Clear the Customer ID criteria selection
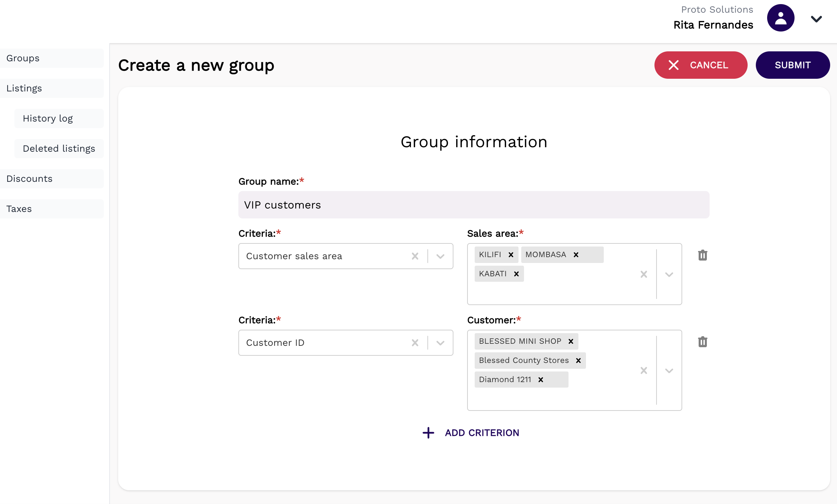837x504 pixels. tap(415, 343)
